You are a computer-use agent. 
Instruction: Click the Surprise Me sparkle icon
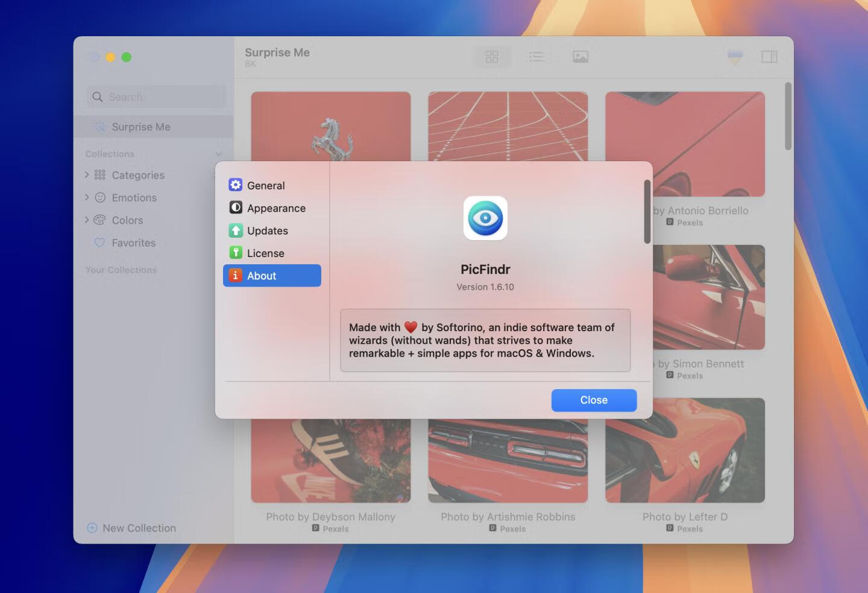point(100,127)
